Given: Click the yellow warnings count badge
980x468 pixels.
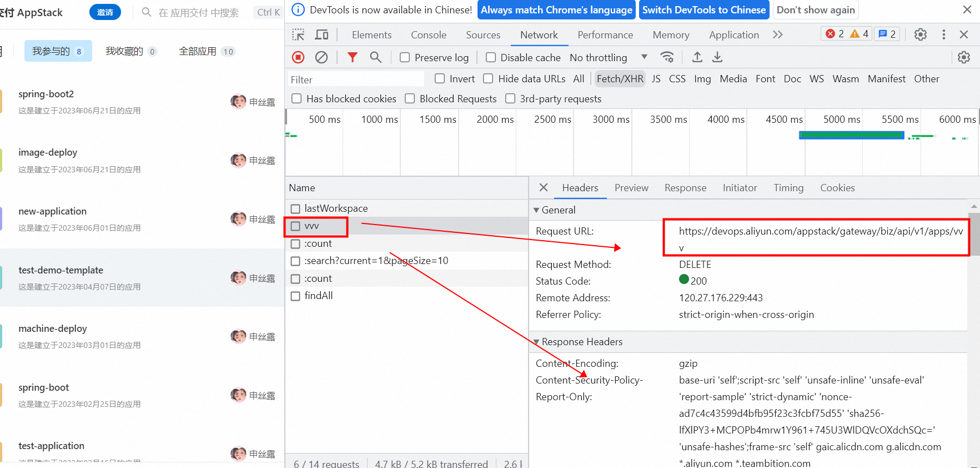Looking at the screenshot, I should click(x=860, y=34).
